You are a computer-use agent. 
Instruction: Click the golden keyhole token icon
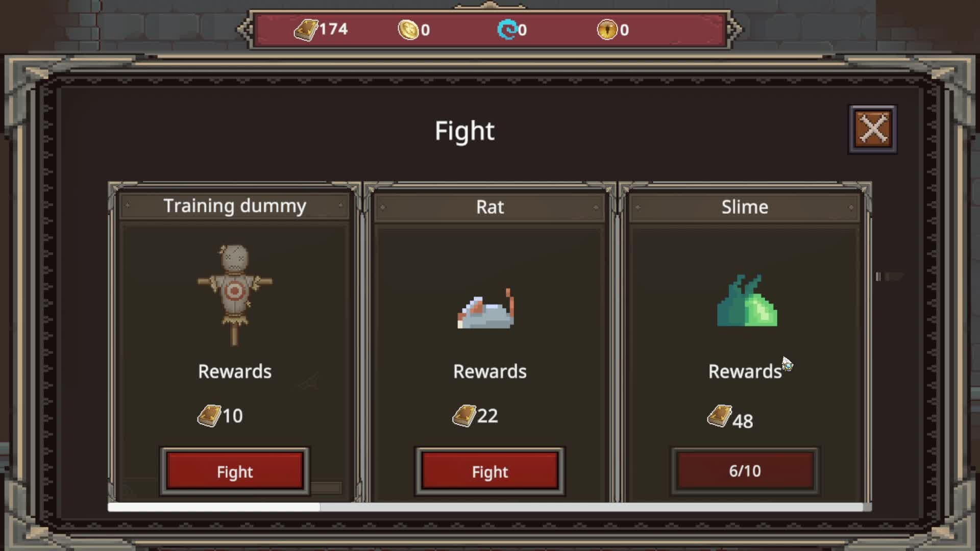(x=607, y=30)
